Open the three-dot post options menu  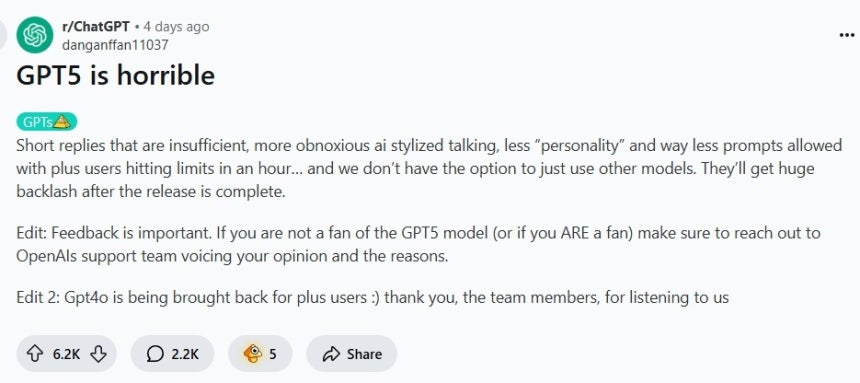[x=847, y=35]
